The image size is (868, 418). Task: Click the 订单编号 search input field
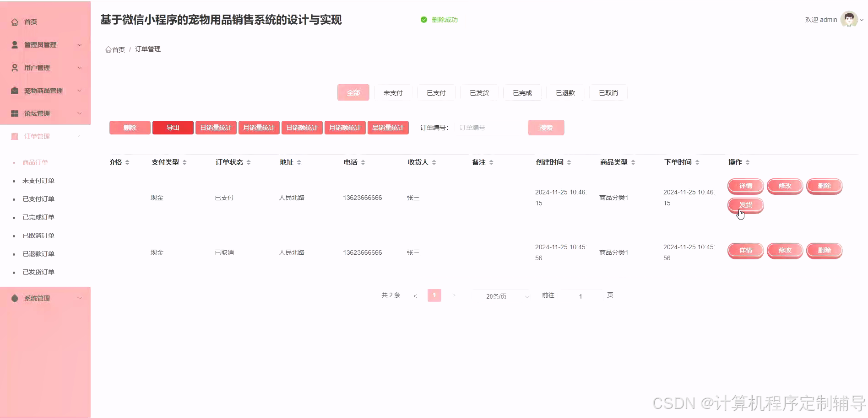click(488, 128)
